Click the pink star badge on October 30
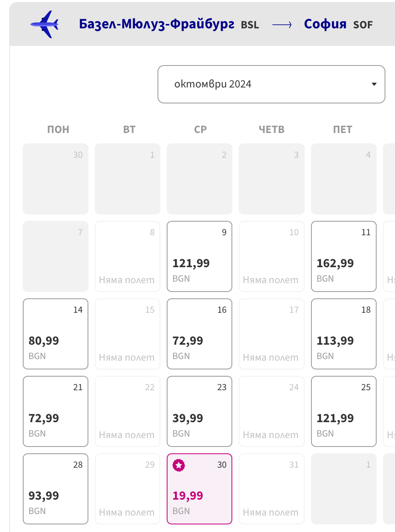 tap(179, 465)
